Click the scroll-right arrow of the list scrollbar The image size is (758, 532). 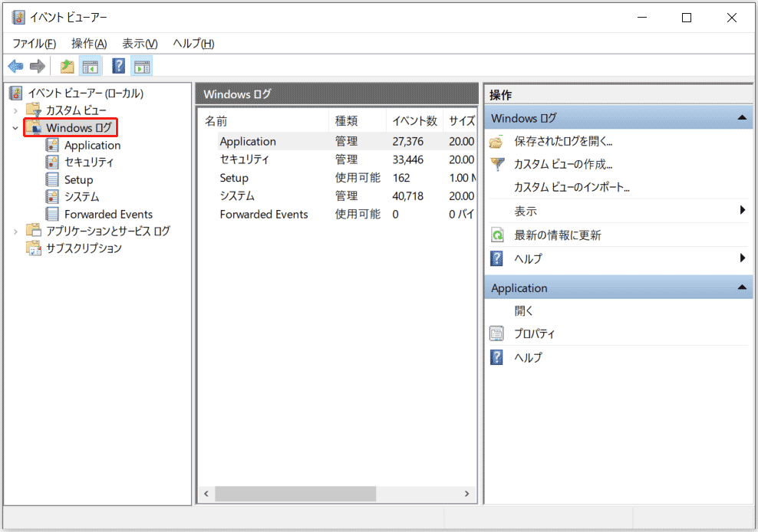(x=466, y=494)
